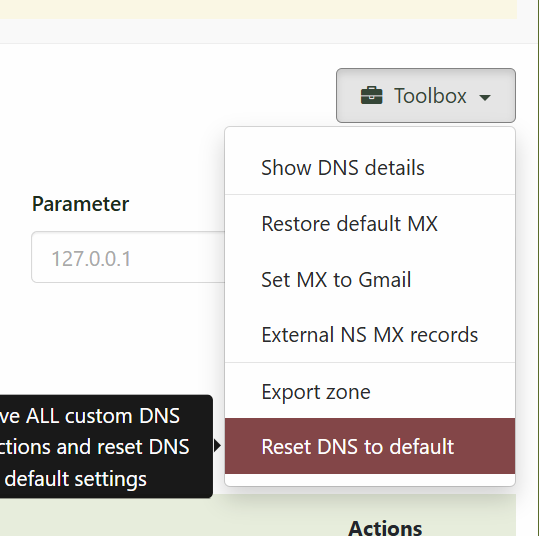The width and height of the screenshot is (539, 536).
Task: Click the white padding below Reset DNS entry
Action: [x=370, y=480]
